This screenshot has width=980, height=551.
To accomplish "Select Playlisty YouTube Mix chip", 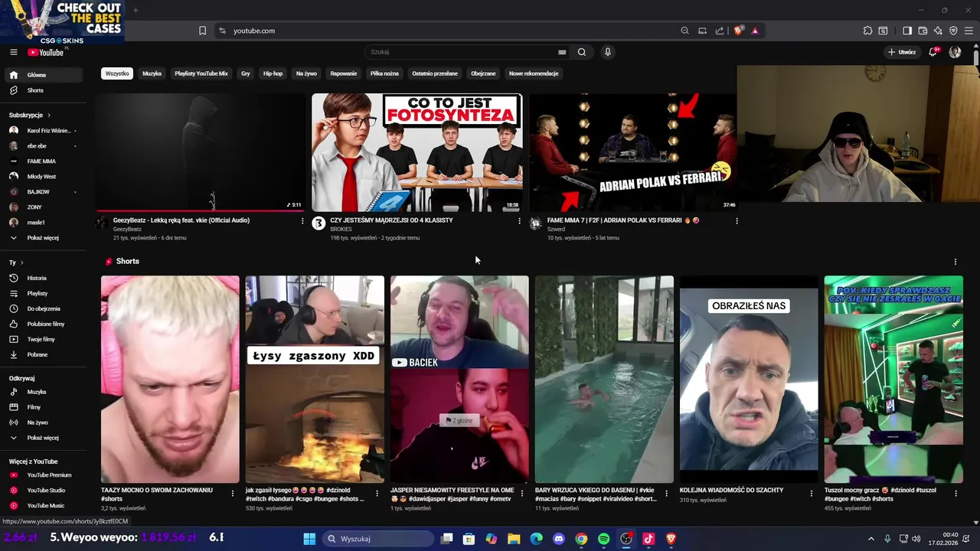I will pyautogui.click(x=201, y=73).
